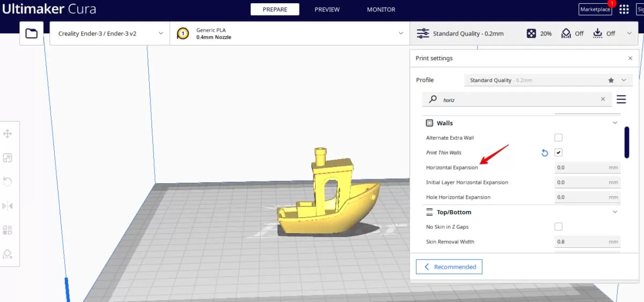Click the Hole Horizontal Expansion label
This screenshot has width=644, height=302.
(459, 197)
